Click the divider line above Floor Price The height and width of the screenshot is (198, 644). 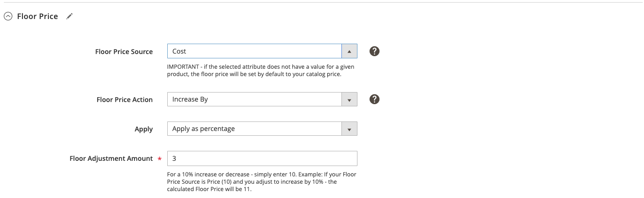coord(322,3)
